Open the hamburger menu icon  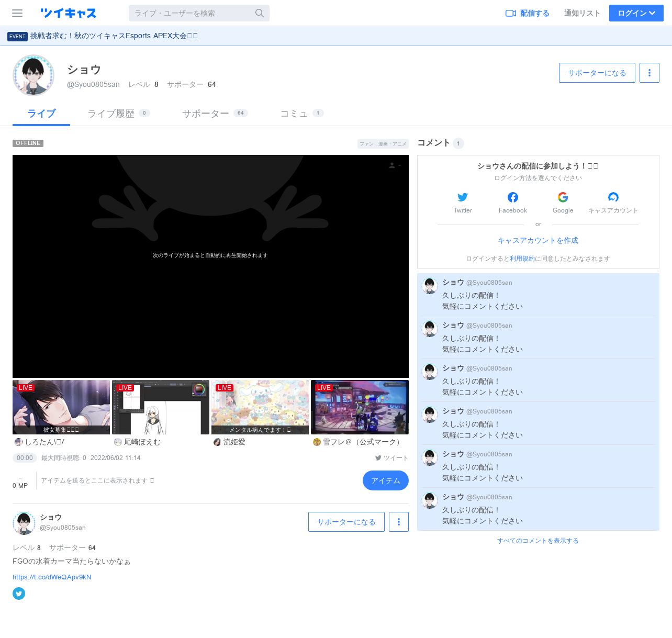coord(17,13)
